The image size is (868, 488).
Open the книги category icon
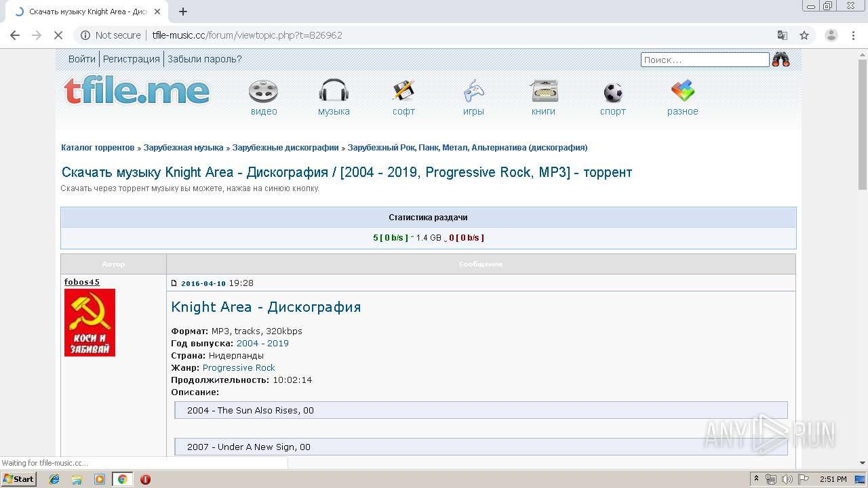click(544, 91)
